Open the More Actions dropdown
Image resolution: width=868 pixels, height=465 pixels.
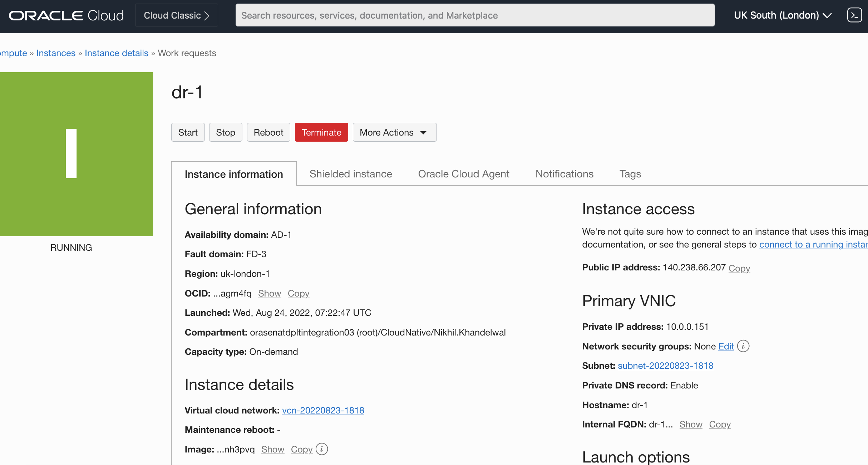coord(394,132)
